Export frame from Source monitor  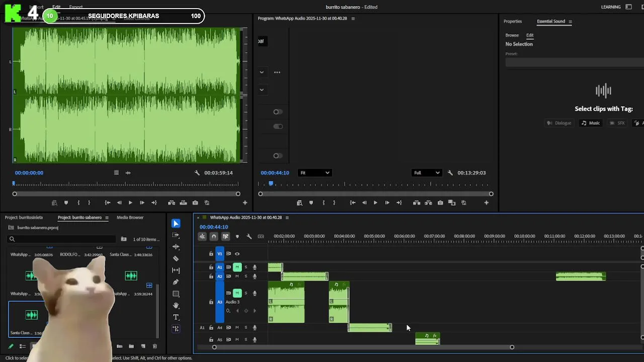click(195, 203)
